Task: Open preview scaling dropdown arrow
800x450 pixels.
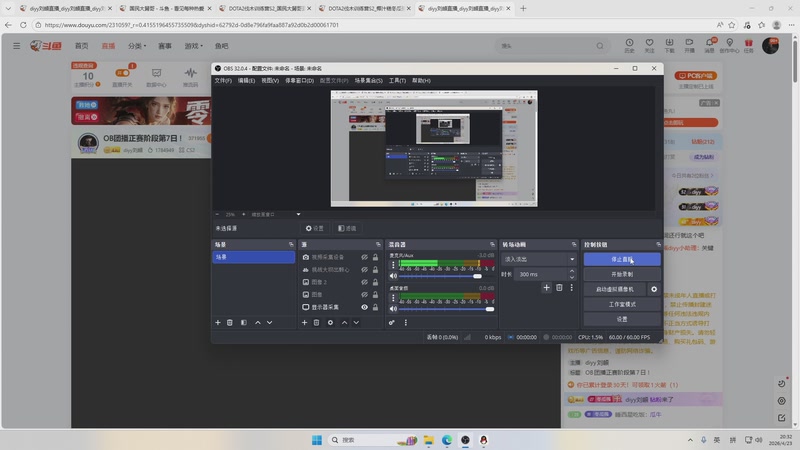Action: pos(298,214)
